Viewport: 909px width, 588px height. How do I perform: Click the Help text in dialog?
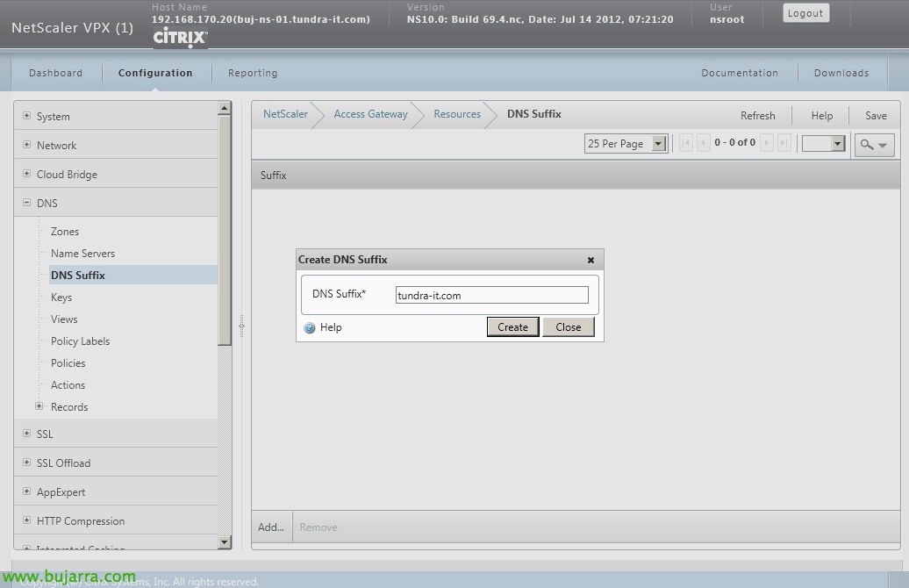(331, 327)
